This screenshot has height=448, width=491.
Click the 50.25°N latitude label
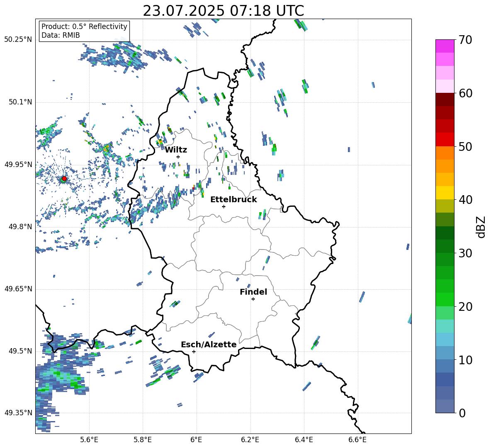(x=18, y=40)
